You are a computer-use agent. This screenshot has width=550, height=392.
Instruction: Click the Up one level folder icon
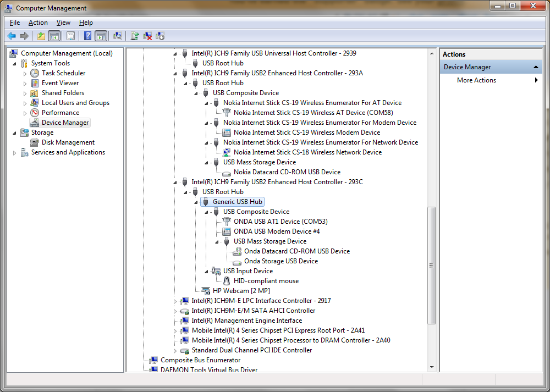[x=41, y=36]
